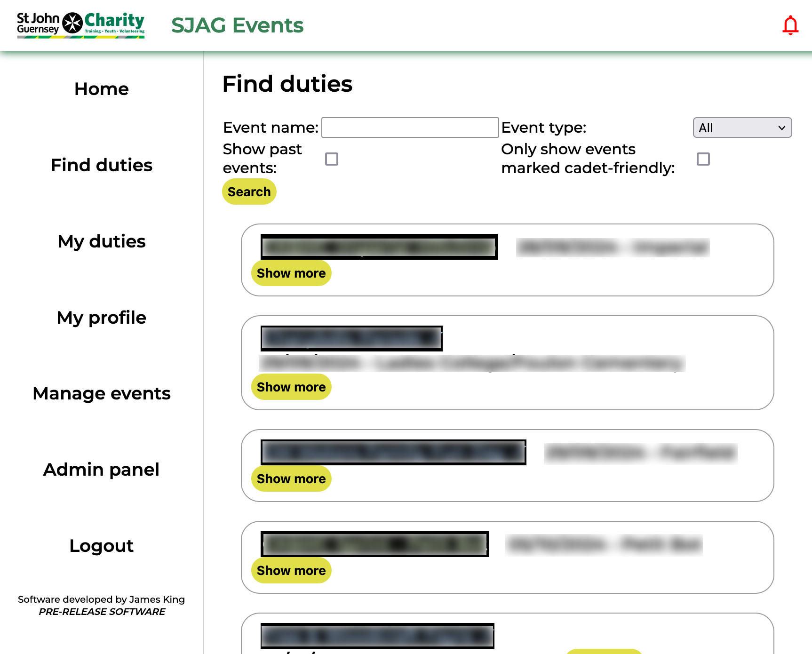Toggle the Show past events checkbox
The width and height of the screenshot is (812, 654).
(332, 159)
